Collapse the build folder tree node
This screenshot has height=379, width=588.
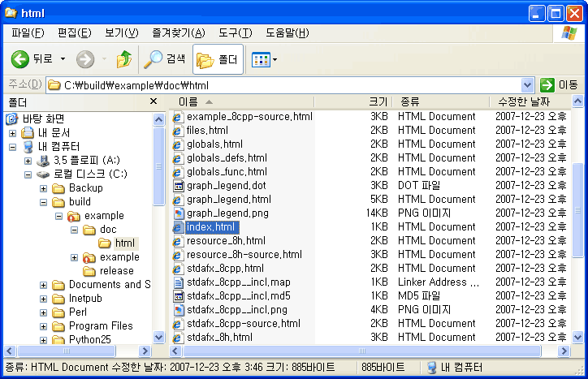pyautogui.click(x=44, y=202)
